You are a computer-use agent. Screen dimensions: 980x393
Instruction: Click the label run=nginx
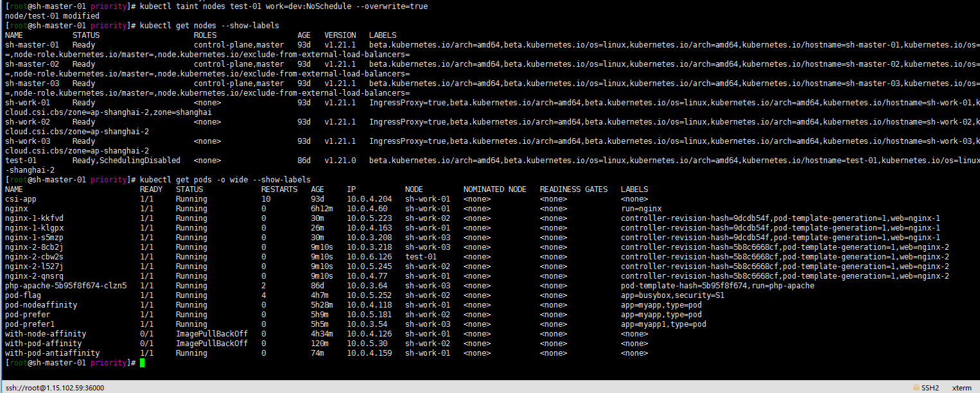(641, 208)
